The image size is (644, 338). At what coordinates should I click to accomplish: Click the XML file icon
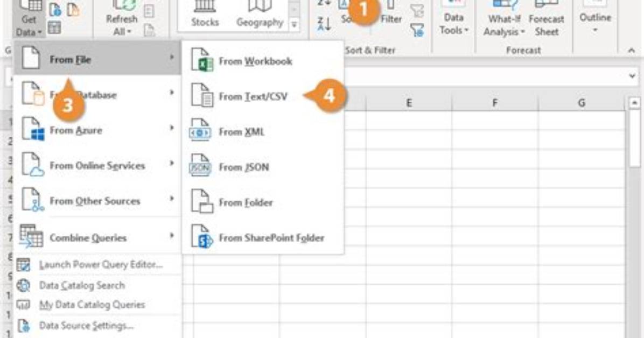(x=200, y=131)
